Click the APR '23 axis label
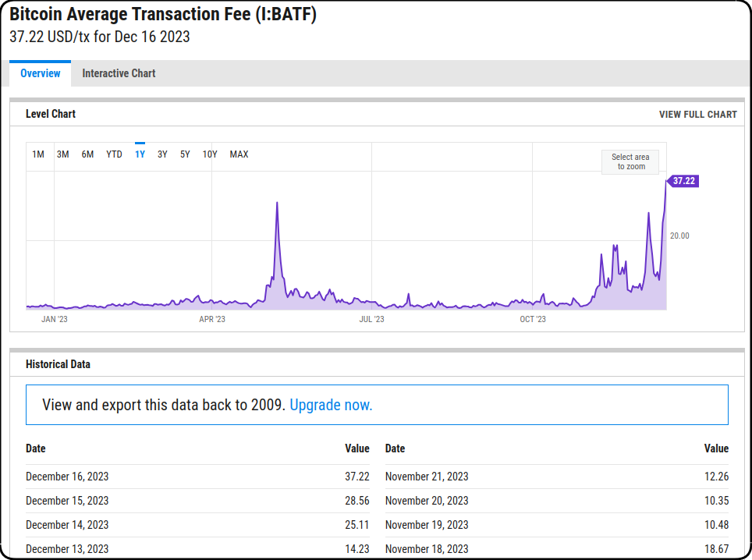The width and height of the screenshot is (752, 560). click(x=212, y=319)
